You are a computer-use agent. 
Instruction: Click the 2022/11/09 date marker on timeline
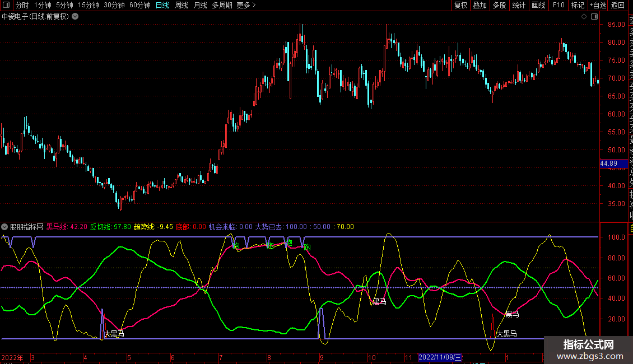440,357
